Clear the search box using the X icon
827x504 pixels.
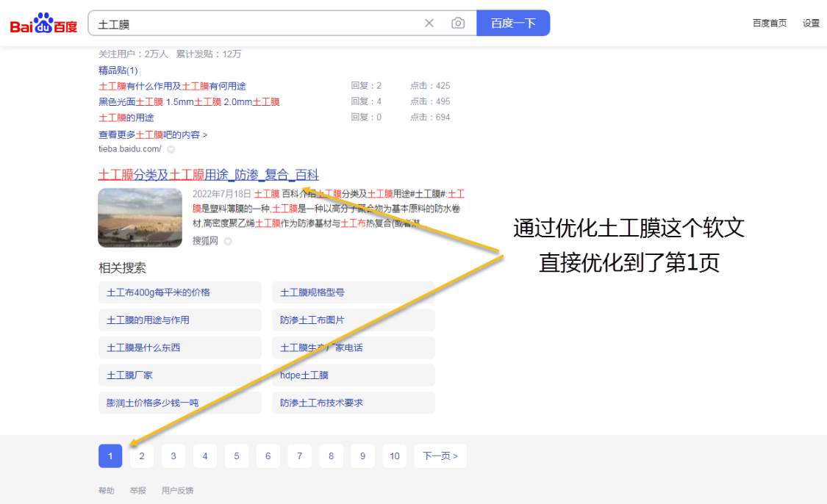[x=429, y=23]
